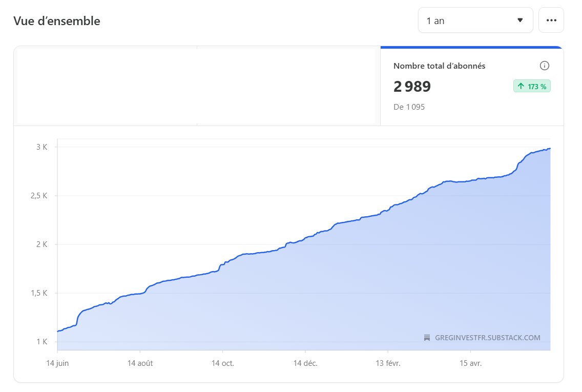Click the '1,5 K' y-axis label
Screen dimensions: 582x392
[x=39, y=293]
